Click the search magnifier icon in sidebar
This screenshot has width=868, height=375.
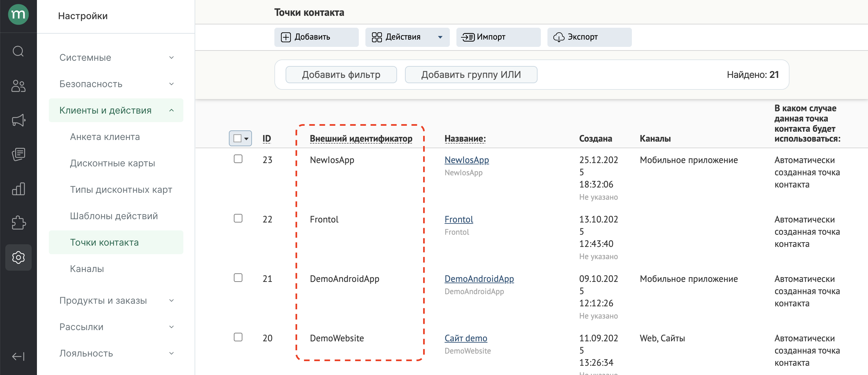(x=18, y=51)
